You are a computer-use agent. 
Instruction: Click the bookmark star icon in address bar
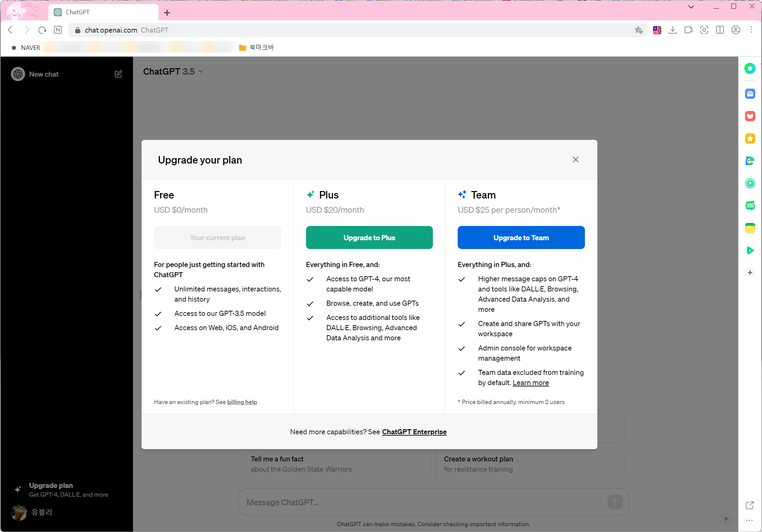pos(639,30)
